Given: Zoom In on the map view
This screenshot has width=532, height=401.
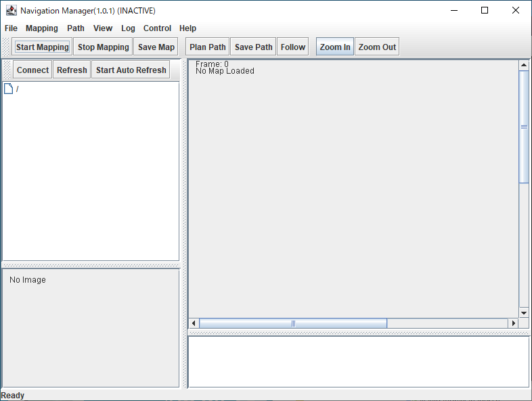Looking at the screenshot, I should coord(335,47).
